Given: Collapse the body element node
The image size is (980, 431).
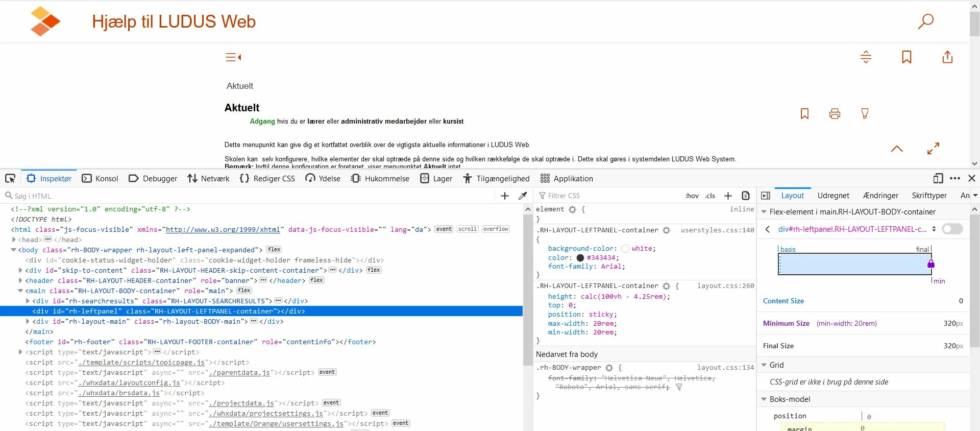Looking at the screenshot, I should [14, 250].
